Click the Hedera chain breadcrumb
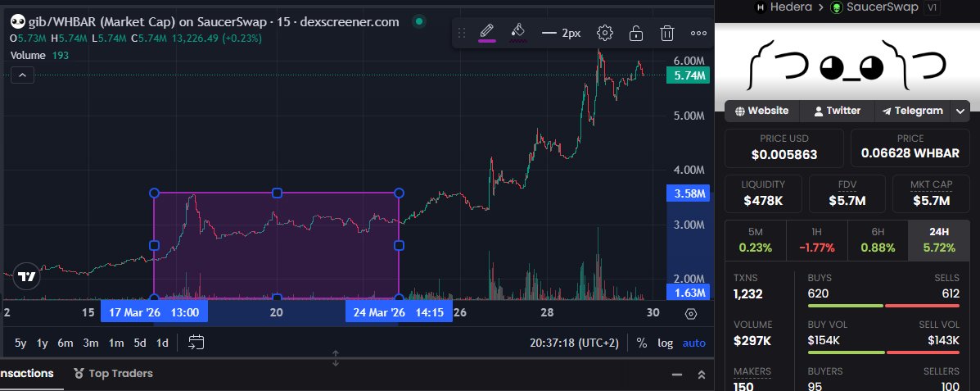Screen dimensions: 980x391 point(784,7)
